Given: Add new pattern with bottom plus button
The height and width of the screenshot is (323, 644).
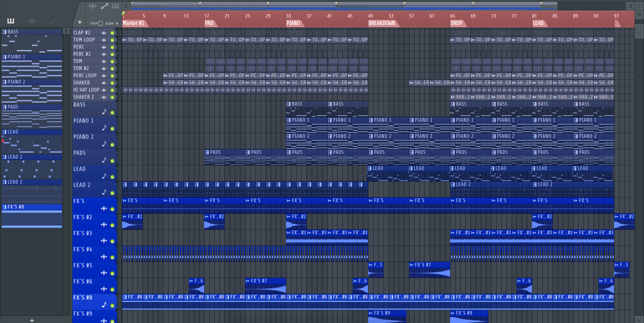Looking at the screenshot, I should [x=32, y=320].
